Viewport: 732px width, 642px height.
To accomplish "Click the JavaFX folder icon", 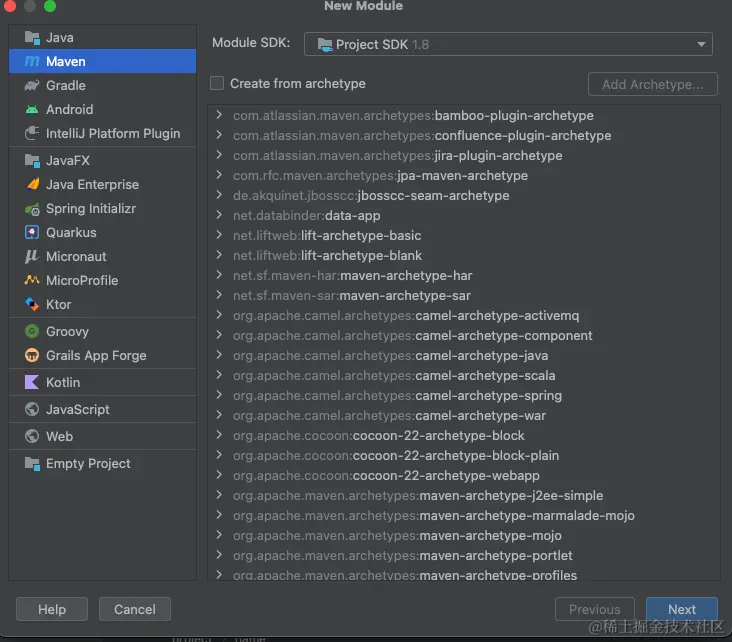I will point(32,161).
